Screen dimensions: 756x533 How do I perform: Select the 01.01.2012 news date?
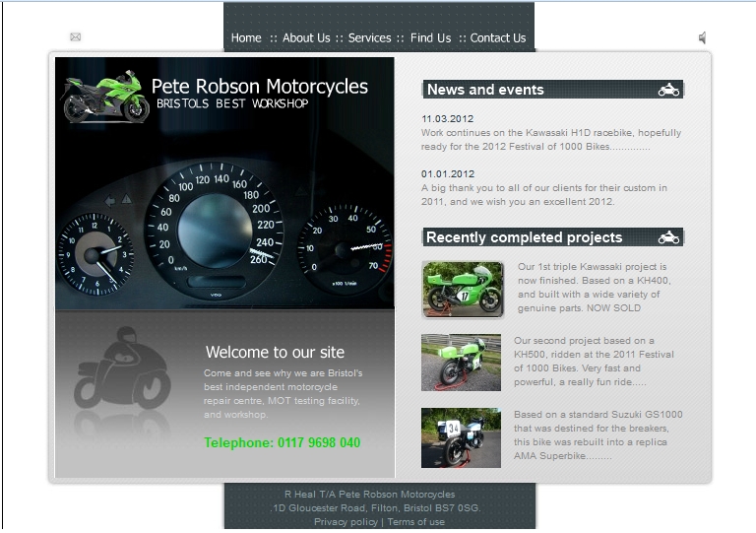tap(448, 174)
